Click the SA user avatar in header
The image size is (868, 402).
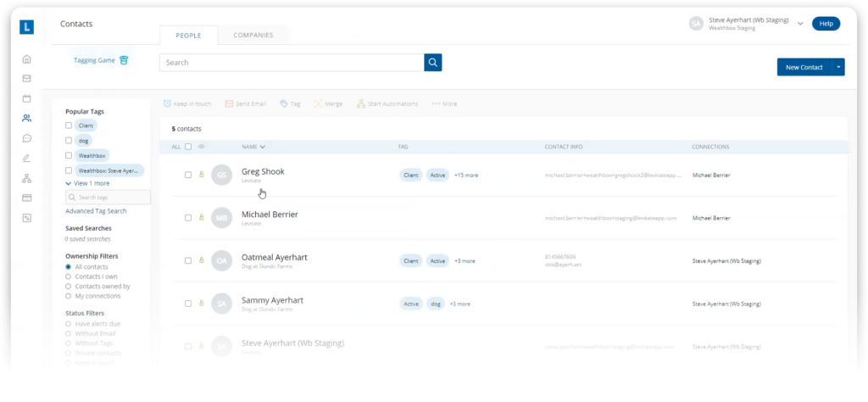click(696, 23)
